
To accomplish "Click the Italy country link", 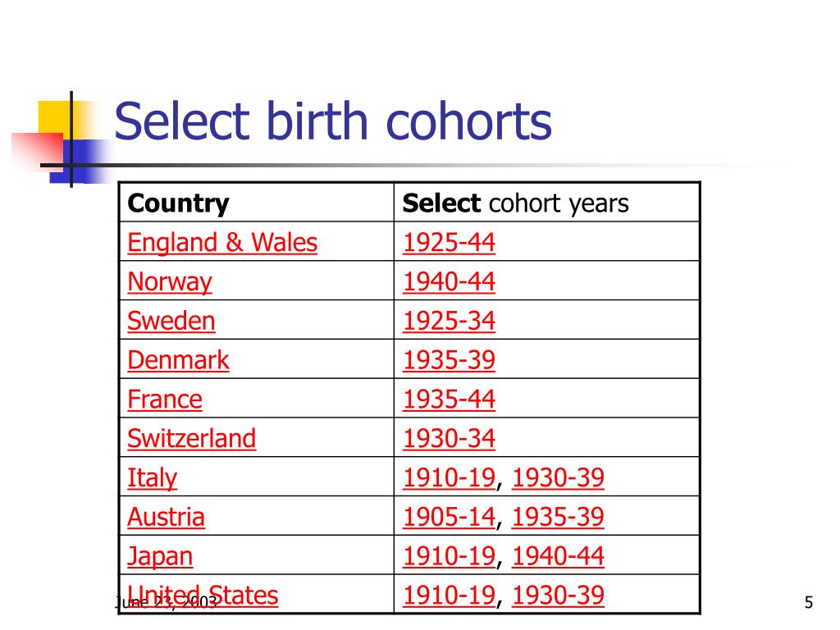I will (152, 478).
